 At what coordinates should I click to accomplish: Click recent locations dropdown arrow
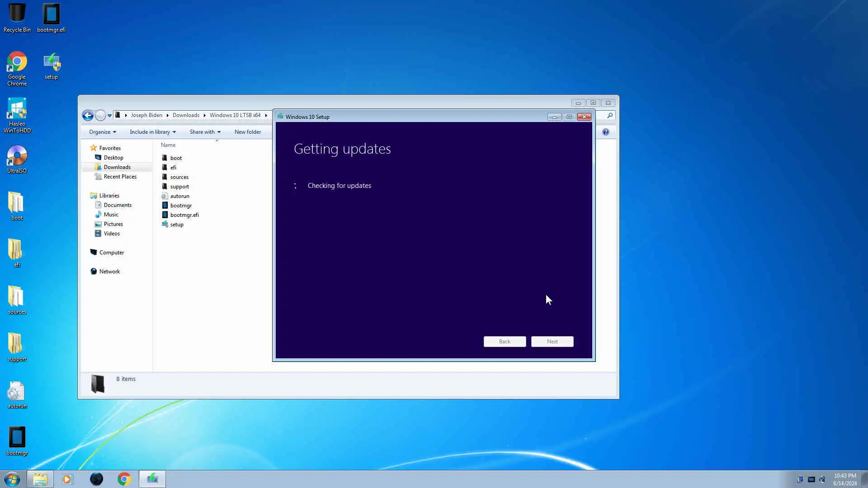point(109,116)
